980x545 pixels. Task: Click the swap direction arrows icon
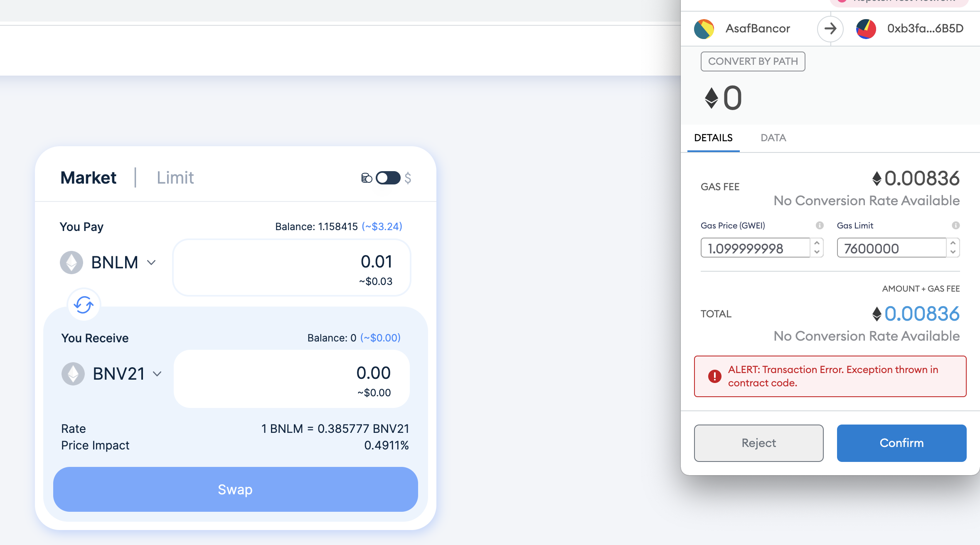(84, 305)
